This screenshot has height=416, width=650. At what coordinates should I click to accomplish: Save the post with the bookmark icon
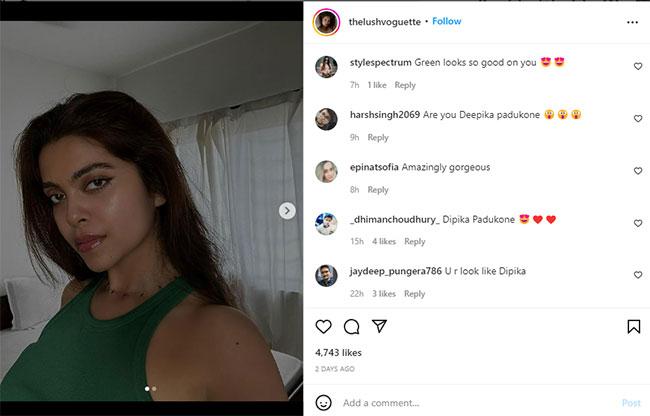click(633, 327)
